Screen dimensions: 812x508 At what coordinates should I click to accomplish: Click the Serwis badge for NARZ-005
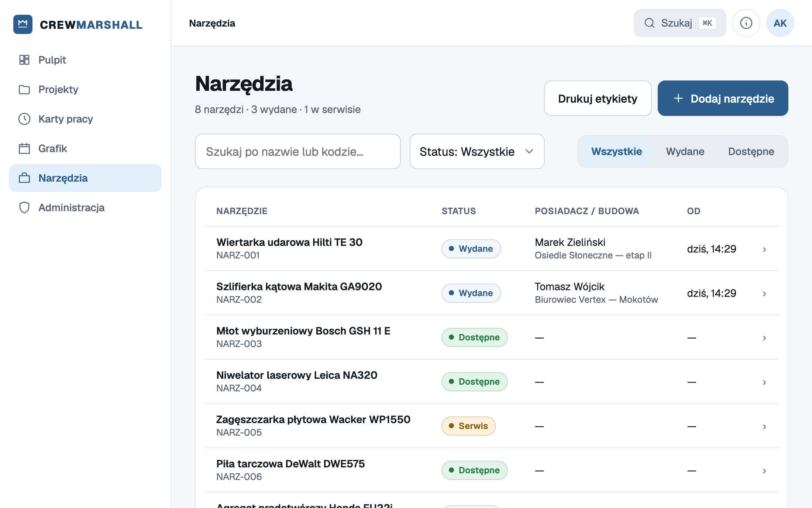point(468,426)
